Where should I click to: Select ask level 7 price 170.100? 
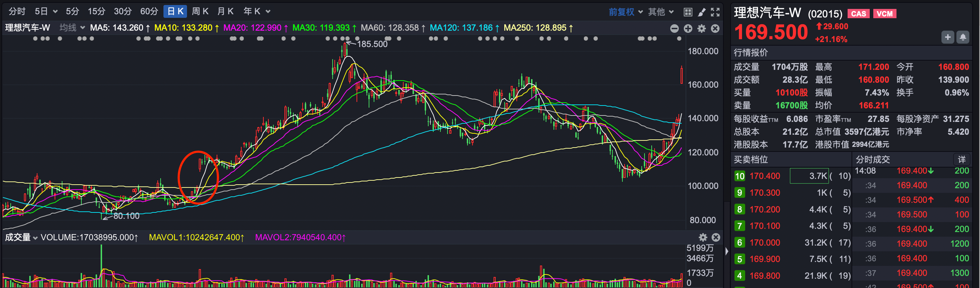765,226
